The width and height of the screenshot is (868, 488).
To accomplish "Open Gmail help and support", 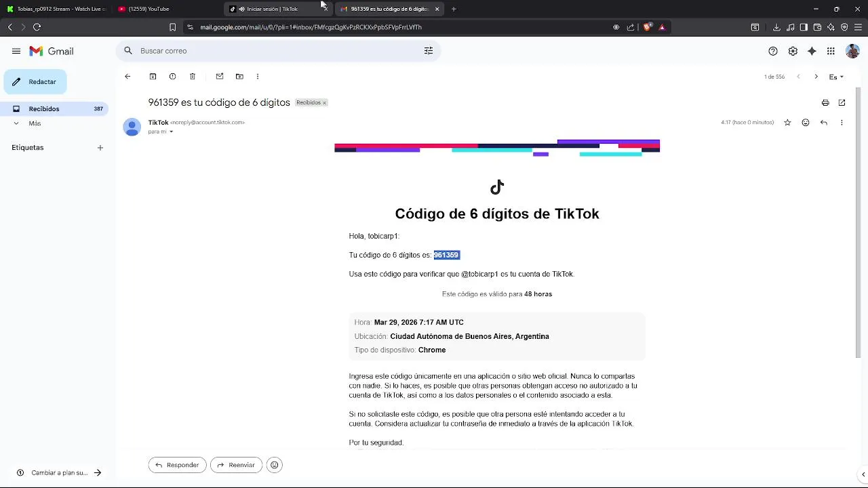I will coord(773,51).
